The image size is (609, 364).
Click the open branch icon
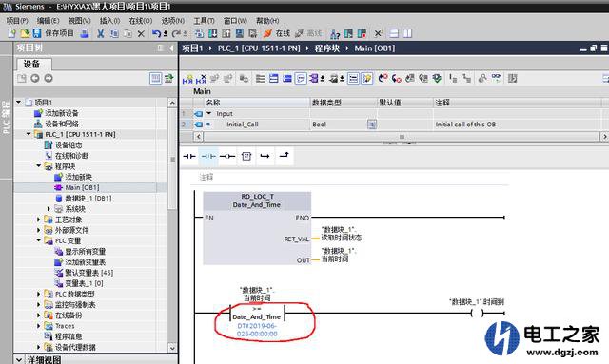(265, 156)
